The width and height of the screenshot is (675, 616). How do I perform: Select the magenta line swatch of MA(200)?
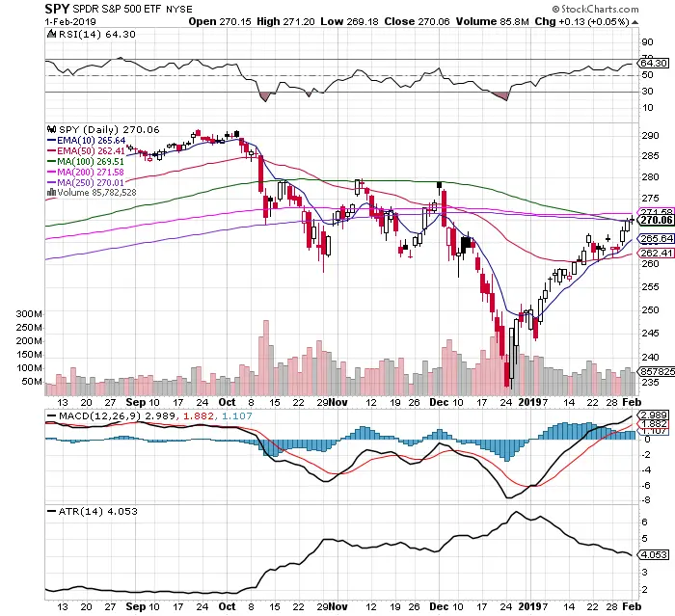(51, 172)
